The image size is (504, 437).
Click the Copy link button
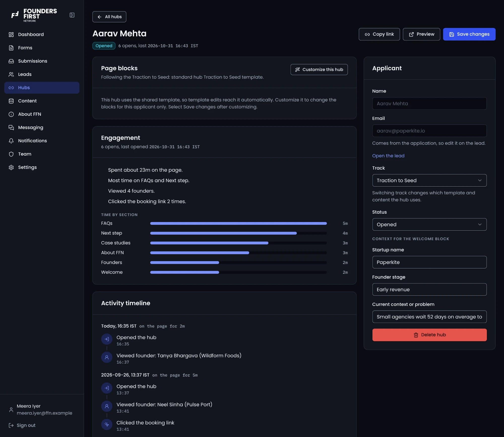379,34
